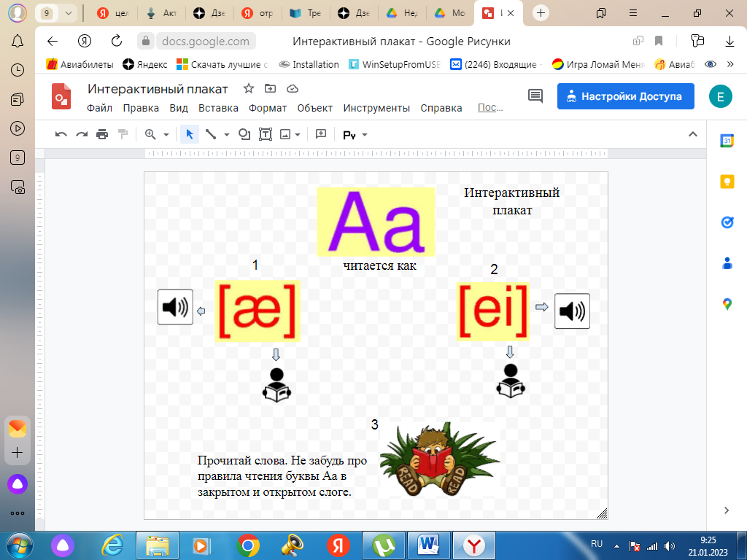Choose the Shape tool icon
Viewport: 747px width, 560px height.
coord(244,134)
